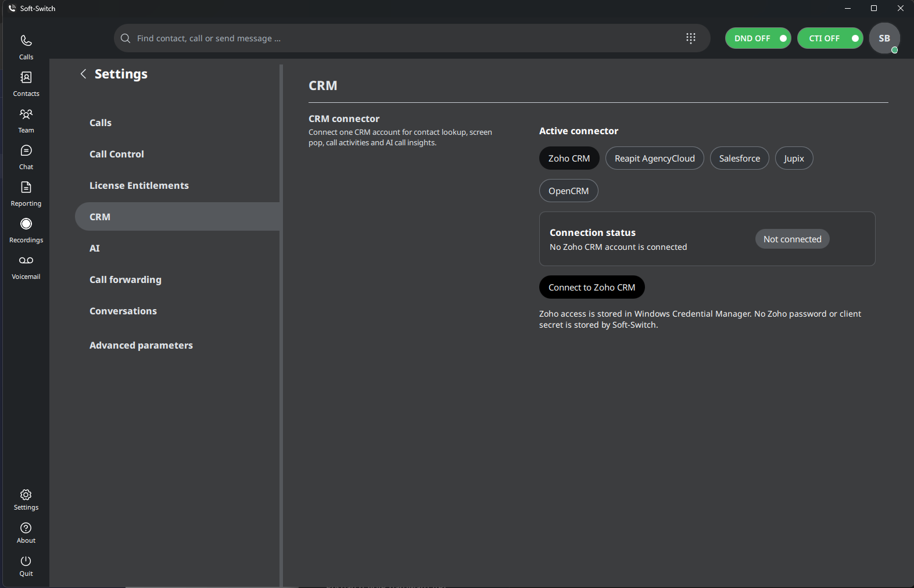Viewport: 914px width, 588px height.
Task: Pick the Jupix connector
Action: click(794, 158)
